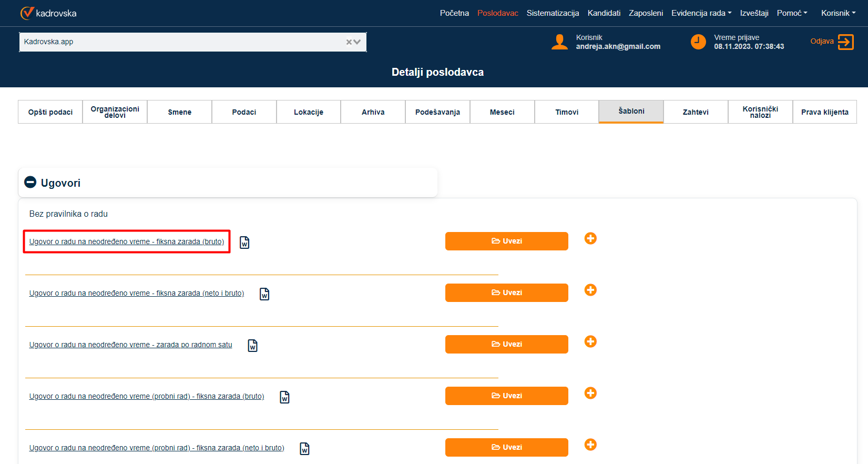Open link Ugovor o radu fiksna zarada (bruto)
This screenshot has width=868, height=464.
tap(126, 241)
